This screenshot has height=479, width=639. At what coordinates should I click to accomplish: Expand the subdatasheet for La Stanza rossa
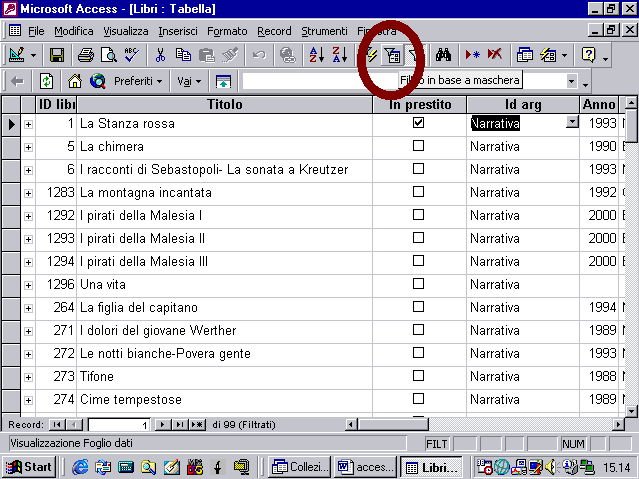tap(28, 124)
